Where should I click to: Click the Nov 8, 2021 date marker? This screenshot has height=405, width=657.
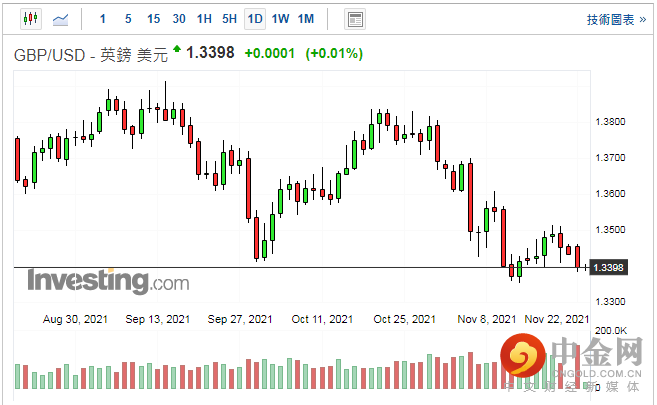pyautogui.click(x=488, y=319)
